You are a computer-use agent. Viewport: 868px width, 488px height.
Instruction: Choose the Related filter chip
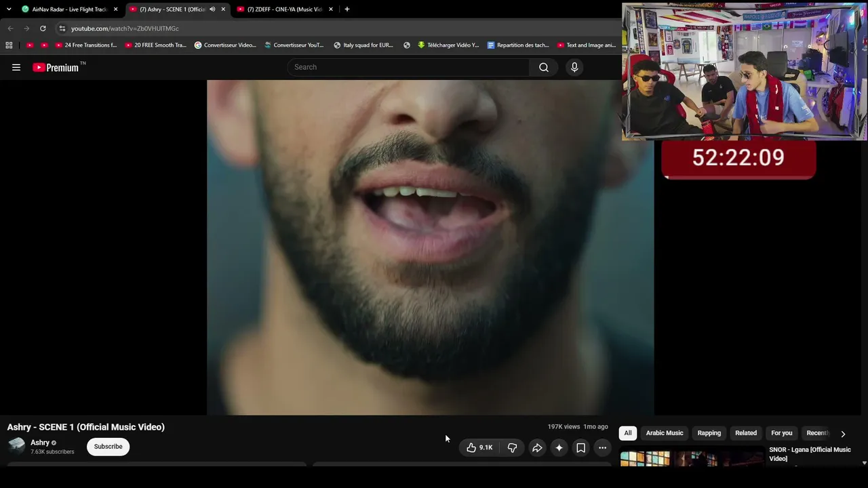click(746, 433)
